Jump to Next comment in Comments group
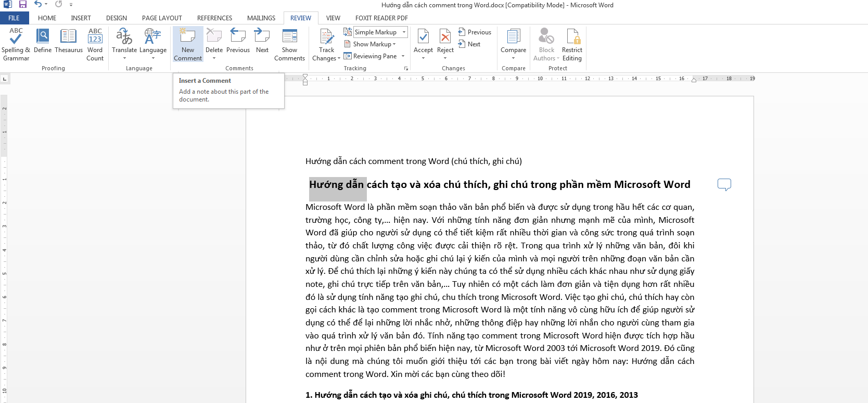 click(x=262, y=37)
